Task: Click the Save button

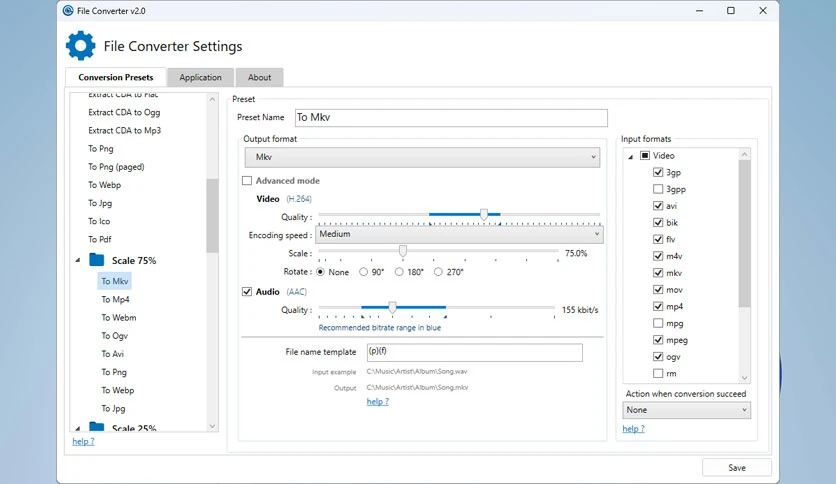Action: pyautogui.click(x=737, y=467)
